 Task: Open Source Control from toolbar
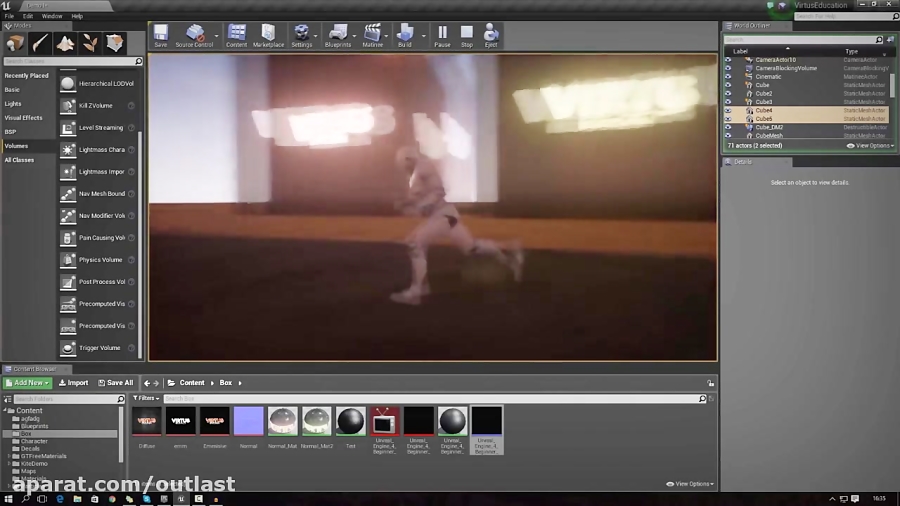(194, 36)
